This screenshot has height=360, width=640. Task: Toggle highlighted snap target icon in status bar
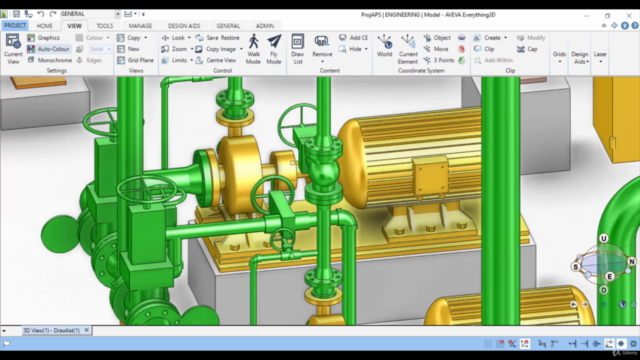coord(621,344)
